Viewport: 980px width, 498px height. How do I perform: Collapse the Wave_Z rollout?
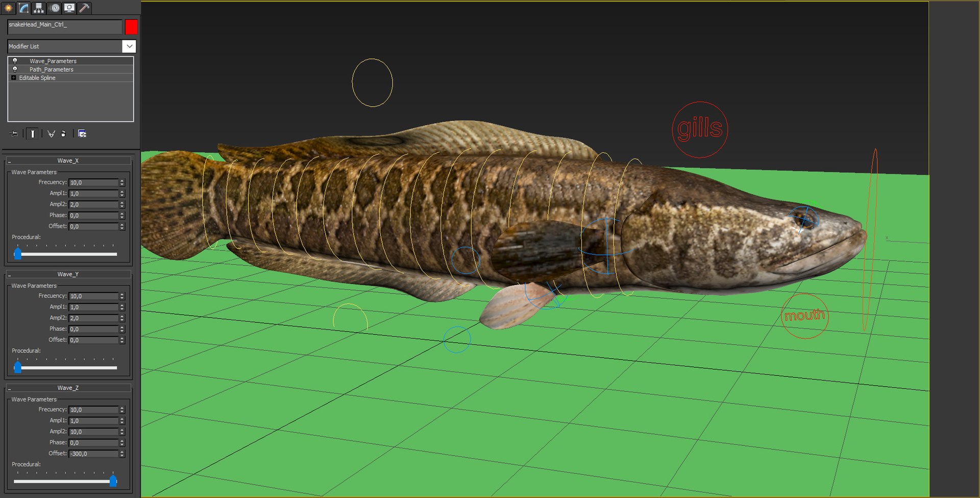pyautogui.click(x=68, y=388)
